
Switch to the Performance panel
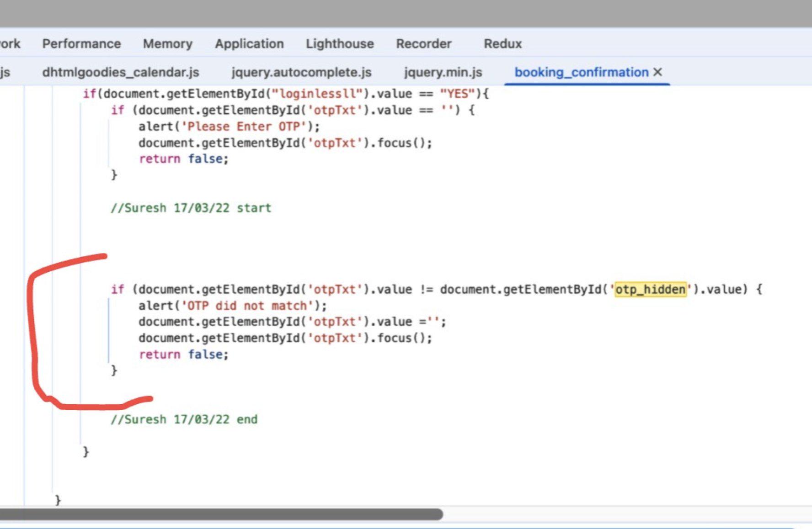pos(81,43)
